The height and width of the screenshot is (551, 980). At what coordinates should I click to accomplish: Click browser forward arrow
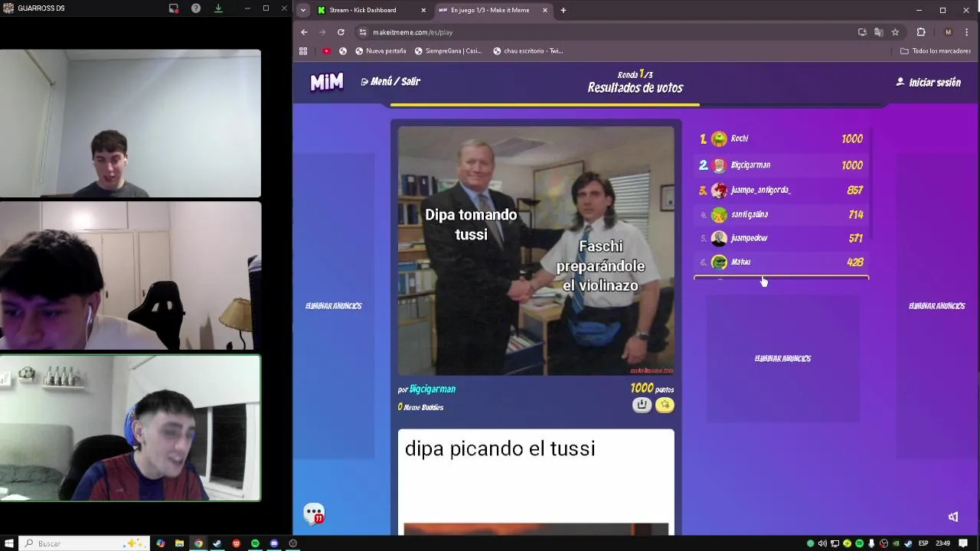pyautogui.click(x=322, y=32)
